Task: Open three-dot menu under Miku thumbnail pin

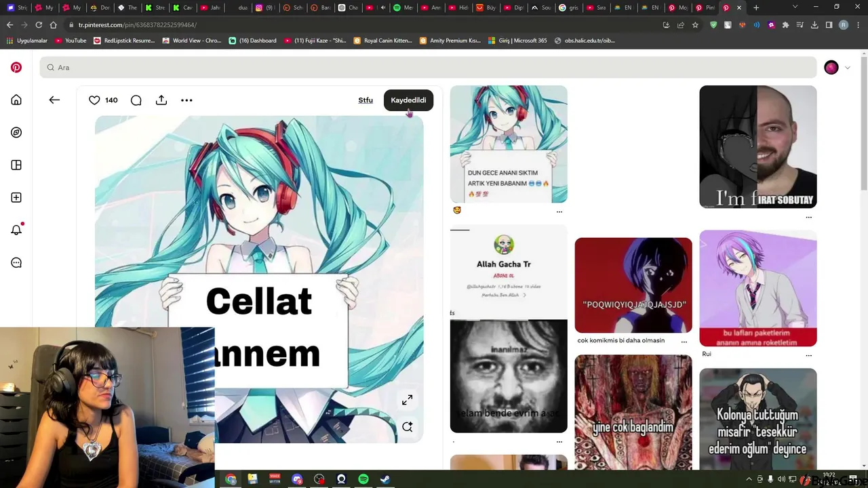Action: pyautogui.click(x=559, y=211)
